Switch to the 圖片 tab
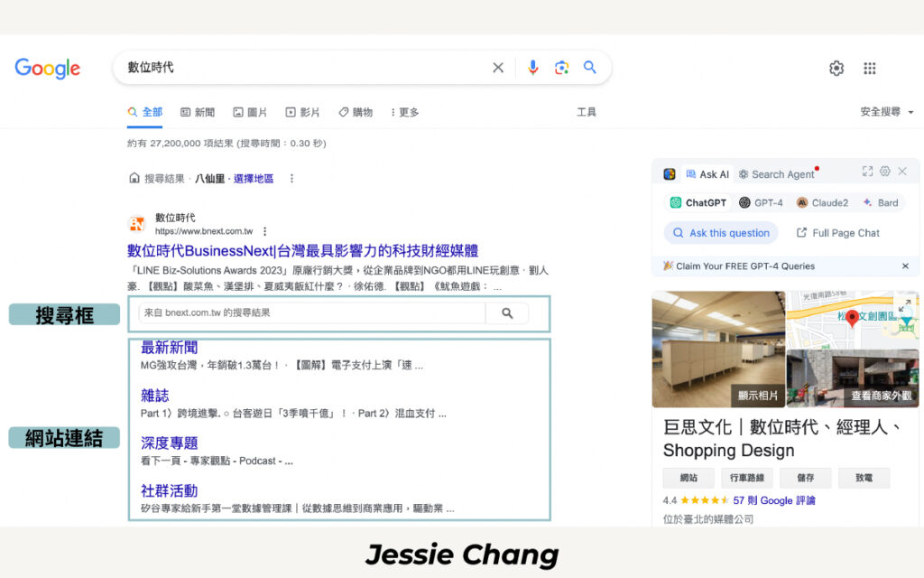 pyautogui.click(x=250, y=112)
